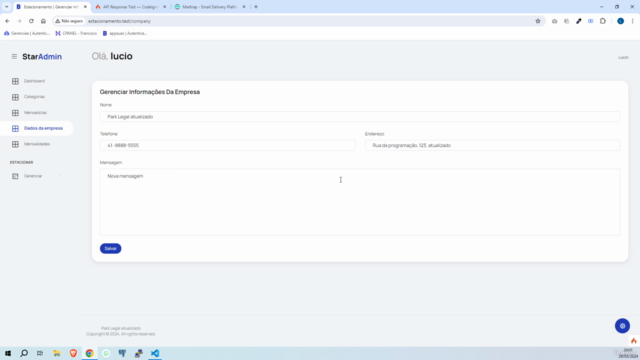Open the lucio user profile dropdown
Screen dimensions: 640x360
[623, 58]
